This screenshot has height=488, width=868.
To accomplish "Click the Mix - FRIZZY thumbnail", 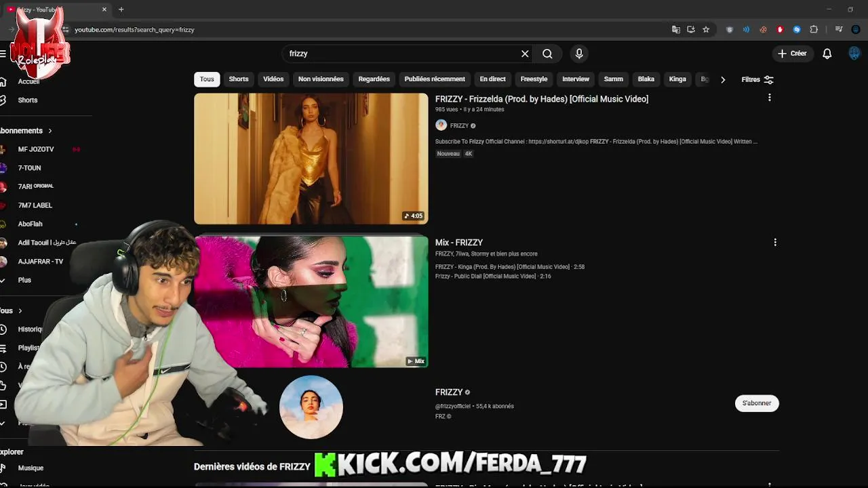I will [x=311, y=302].
